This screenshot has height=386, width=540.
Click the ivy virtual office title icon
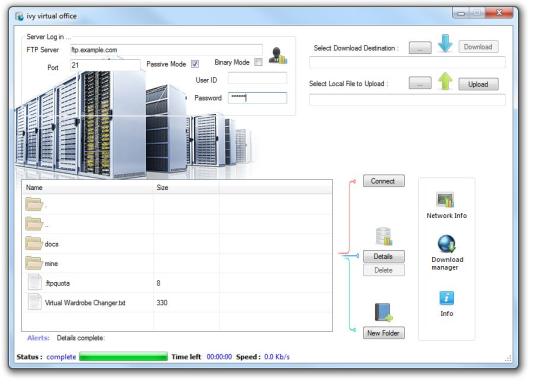(x=20, y=16)
